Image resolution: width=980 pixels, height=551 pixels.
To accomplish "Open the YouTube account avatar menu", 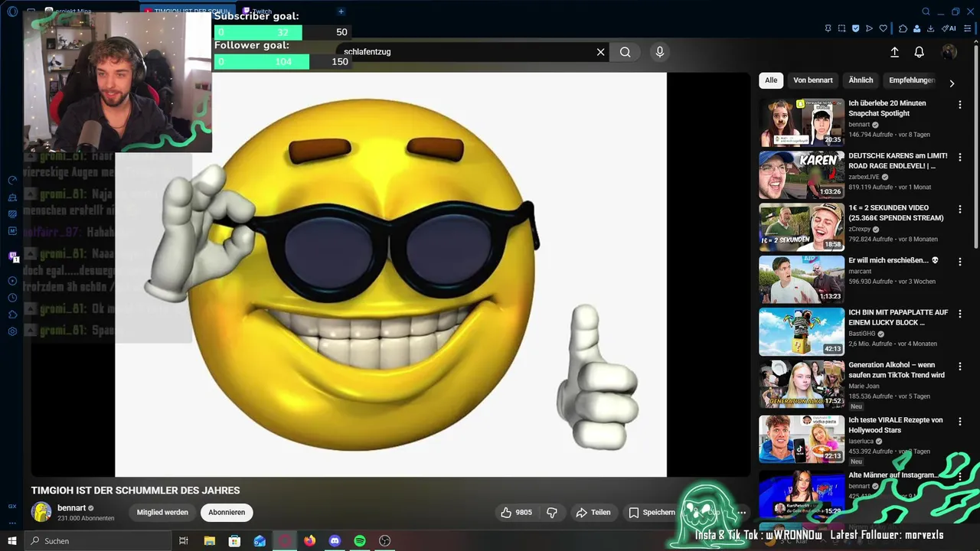I will [x=949, y=52].
